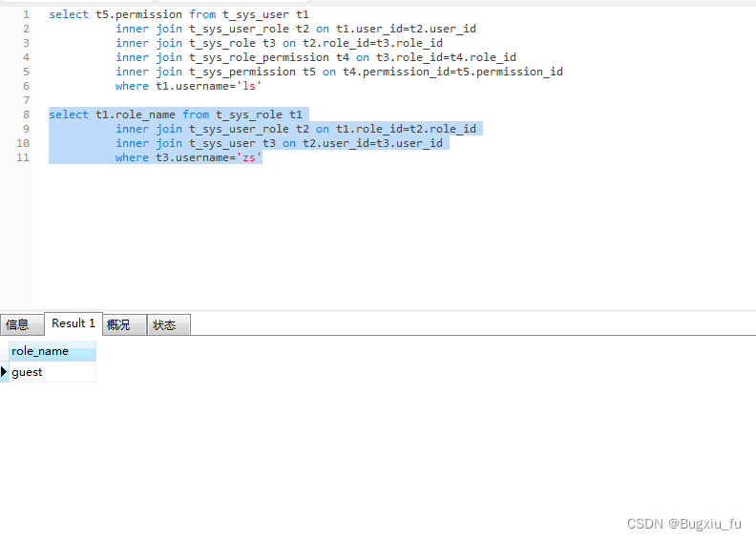Image resolution: width=756 pixels, height=540 pixels.
Task: Click the guest result cell
Action: (x=52, y=372)
